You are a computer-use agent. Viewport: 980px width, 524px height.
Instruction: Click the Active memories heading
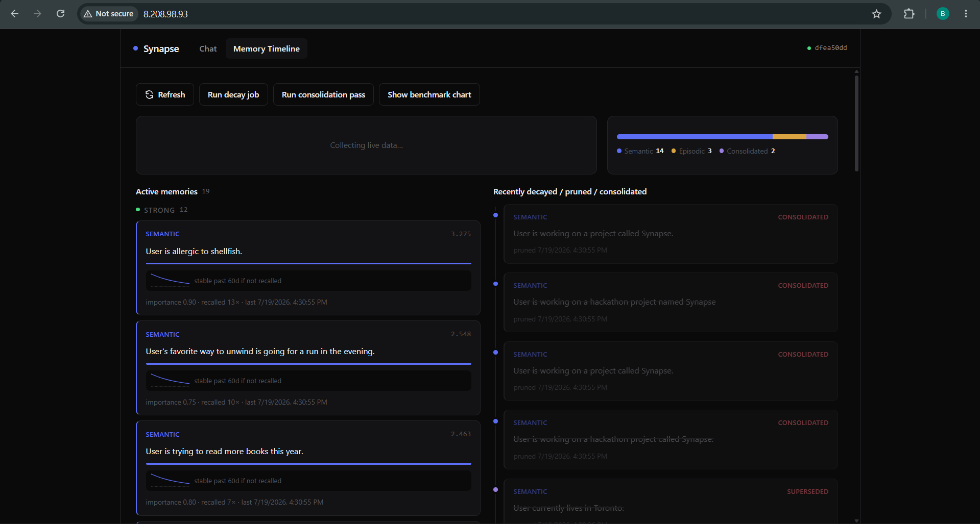[166, 192]
